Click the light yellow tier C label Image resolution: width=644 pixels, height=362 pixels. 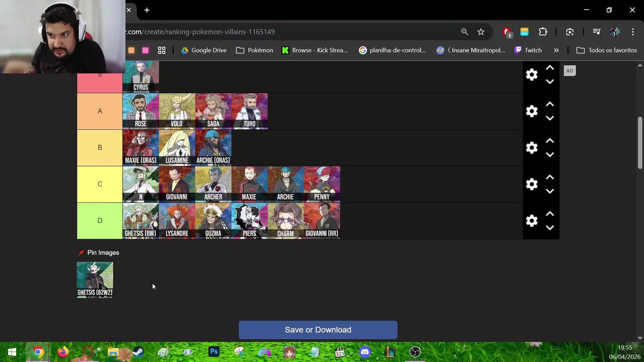pyautogui.click(x=100, y=184)
